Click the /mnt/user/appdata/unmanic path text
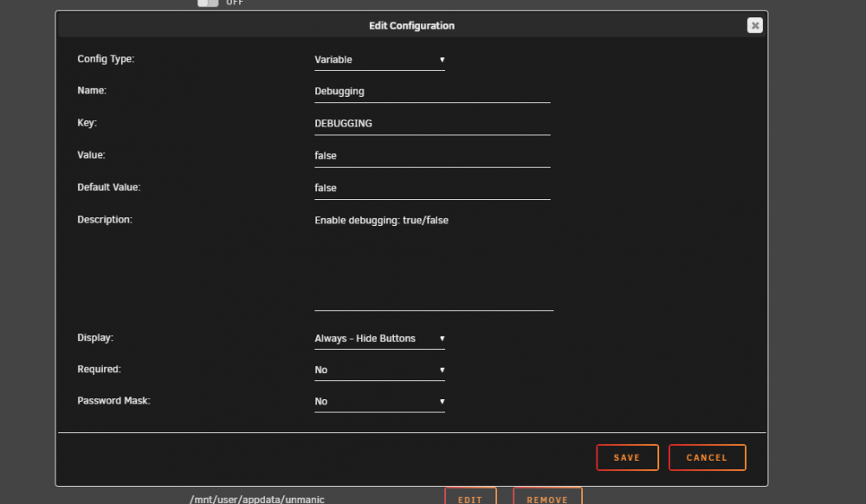 click(x=257, y=499)
